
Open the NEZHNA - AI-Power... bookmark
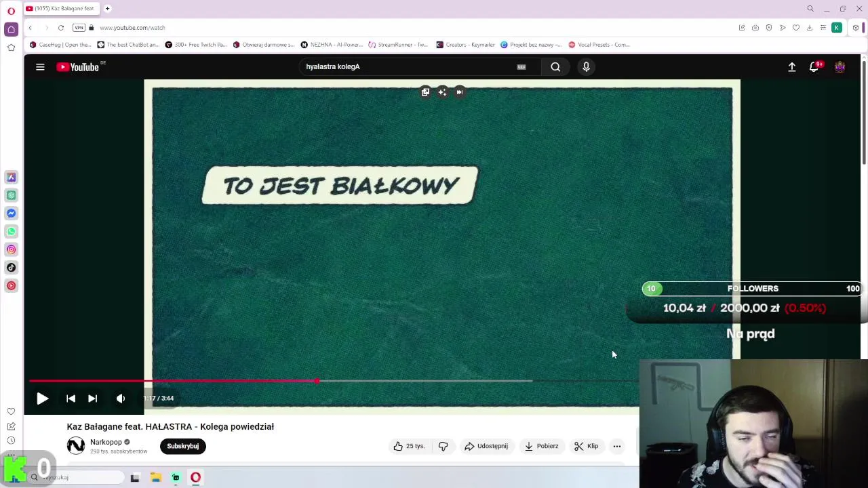(332, 45)
